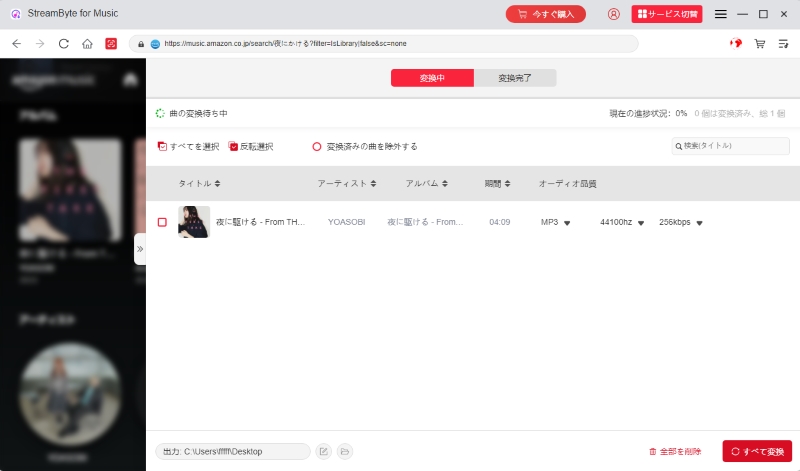
Task: Click the shopping cart icon in address bar row
Action: point(760,44)
